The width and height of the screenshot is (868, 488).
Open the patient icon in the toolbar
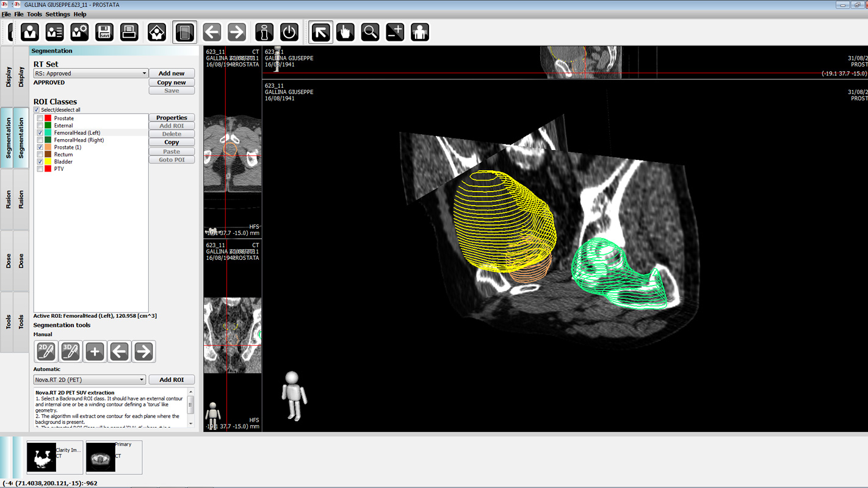tap(30, 32)
